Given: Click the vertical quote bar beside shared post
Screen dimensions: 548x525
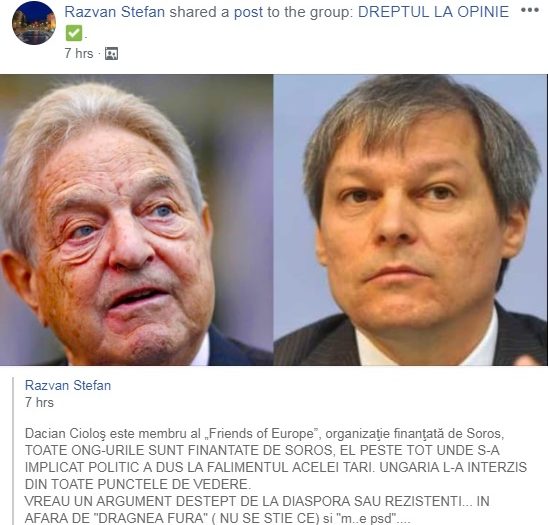Looking at the screenshot, I should pos(14,451).
